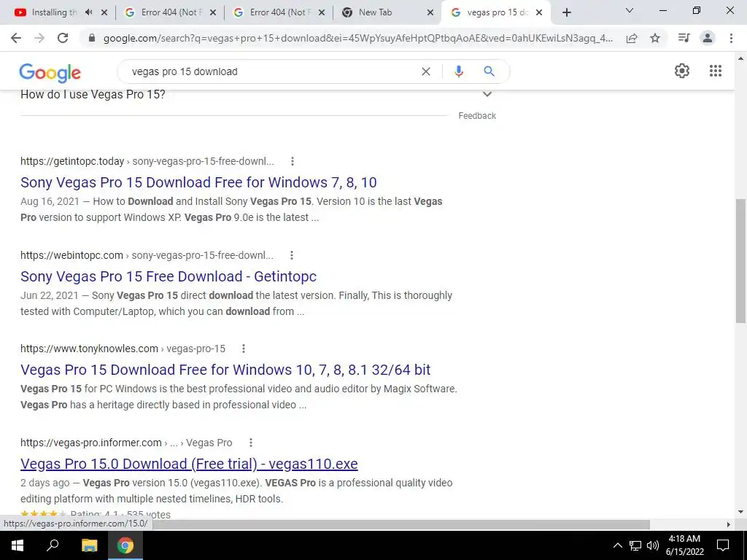Click horizontal scrollbar thumb

pyautogui.click(x=401, y=524)
